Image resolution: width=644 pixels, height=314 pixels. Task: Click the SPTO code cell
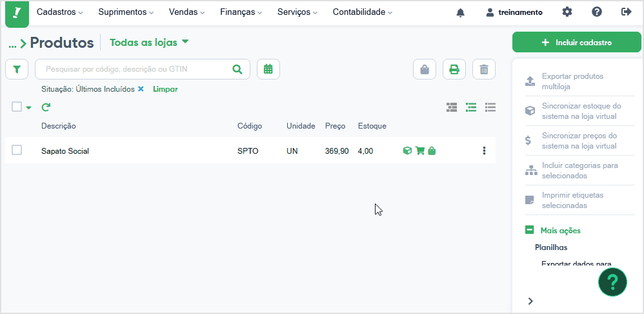tap(248, 151)
